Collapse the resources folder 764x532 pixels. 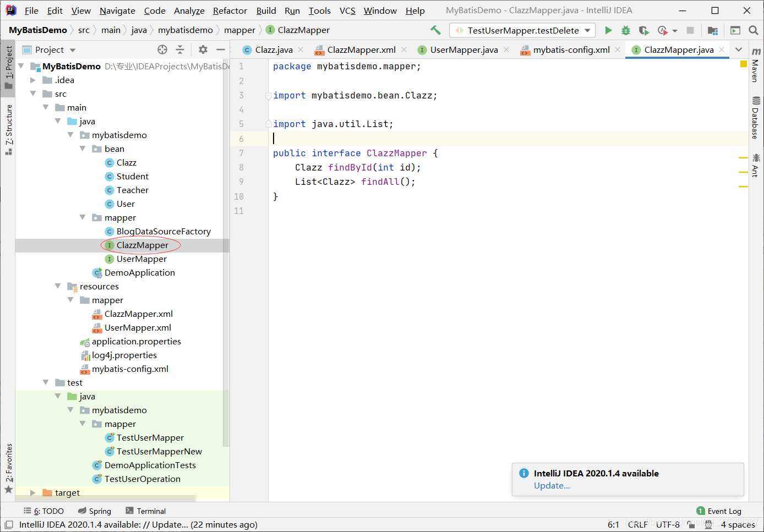[x=58, y=286]
